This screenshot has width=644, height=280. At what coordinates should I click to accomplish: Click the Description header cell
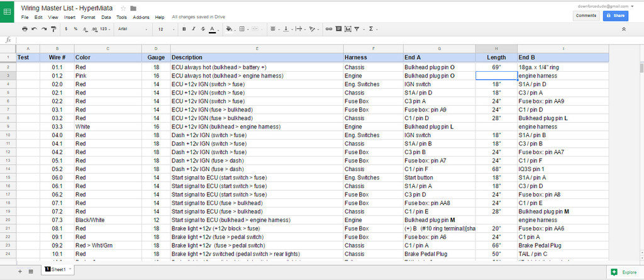[x=257, y=57]
